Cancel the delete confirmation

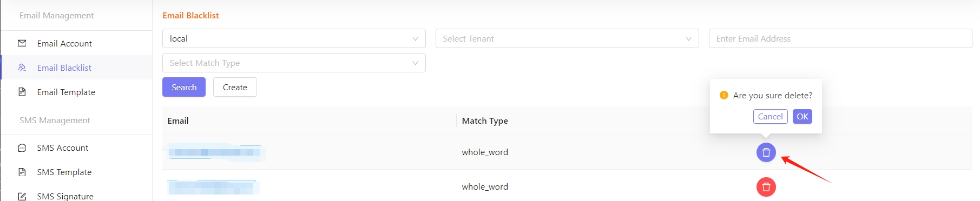[x=770, y=116]
